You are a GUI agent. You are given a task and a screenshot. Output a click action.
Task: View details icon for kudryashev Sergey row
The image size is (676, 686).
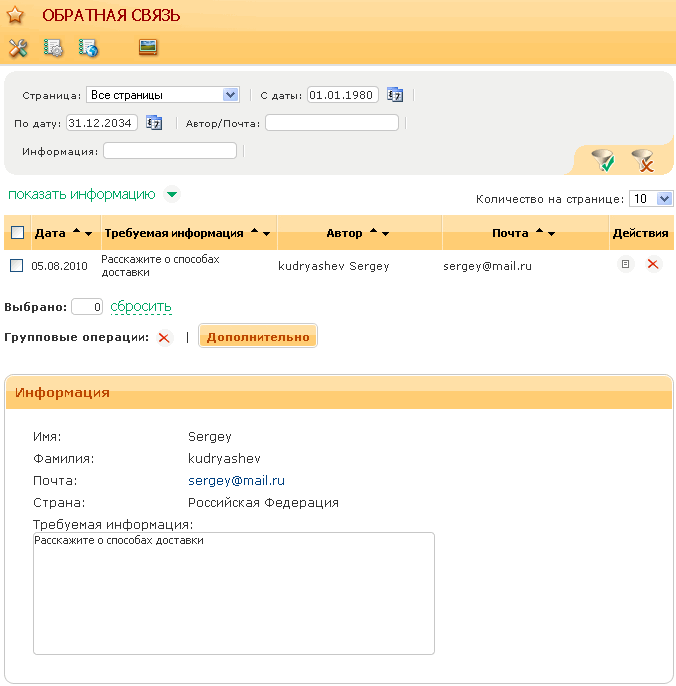[625, 265]
